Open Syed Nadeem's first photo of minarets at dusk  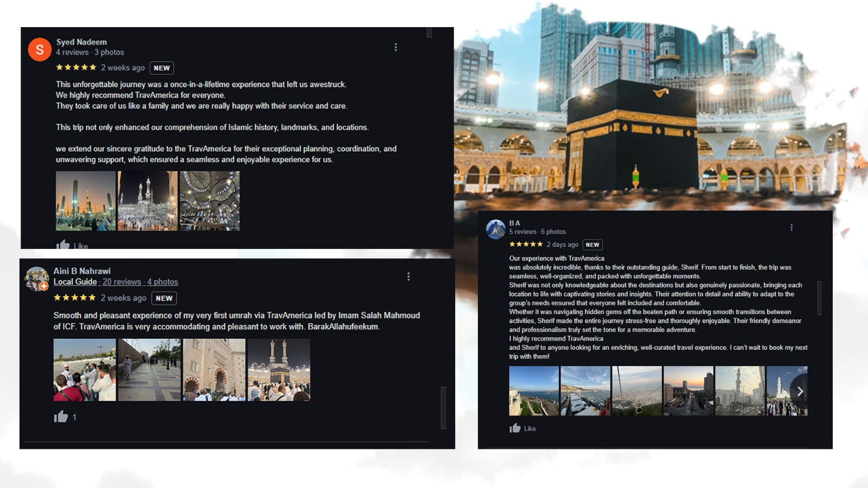pos(86,201)
